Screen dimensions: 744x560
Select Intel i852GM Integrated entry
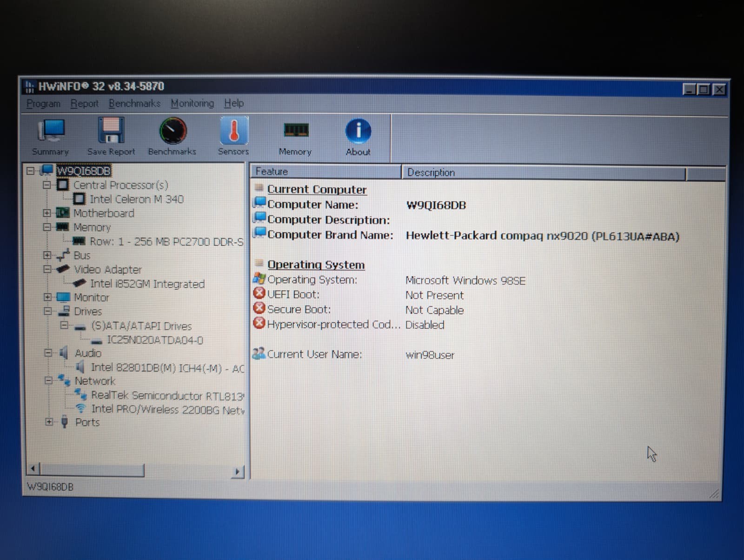[x=147, y=284]
